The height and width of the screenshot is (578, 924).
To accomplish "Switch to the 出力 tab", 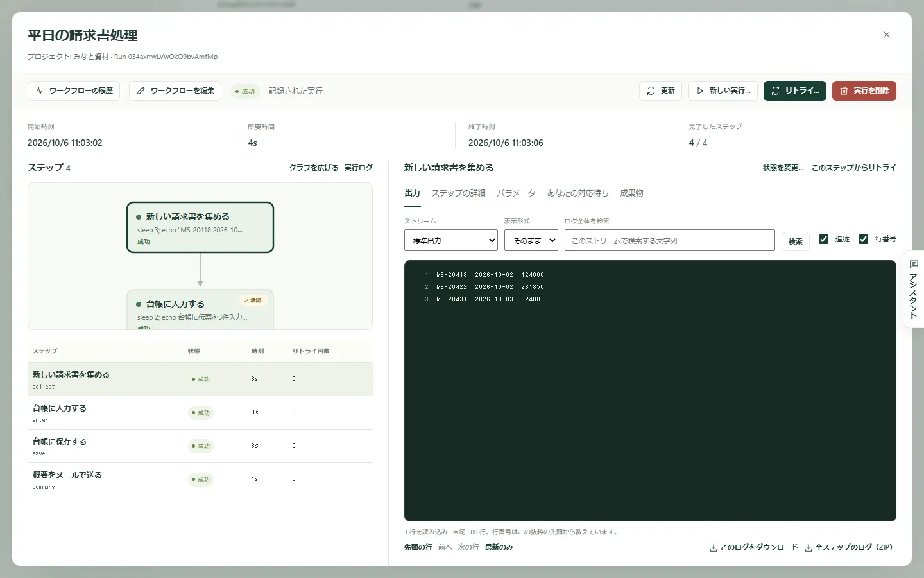I will point(412,193).
